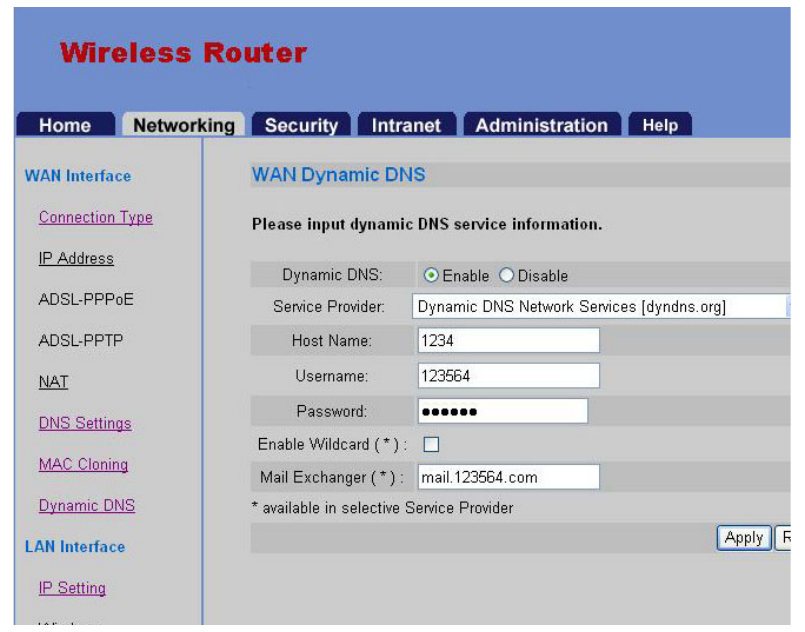Focus the Username text box
The image size is (805, 632).
pos(507,376)
